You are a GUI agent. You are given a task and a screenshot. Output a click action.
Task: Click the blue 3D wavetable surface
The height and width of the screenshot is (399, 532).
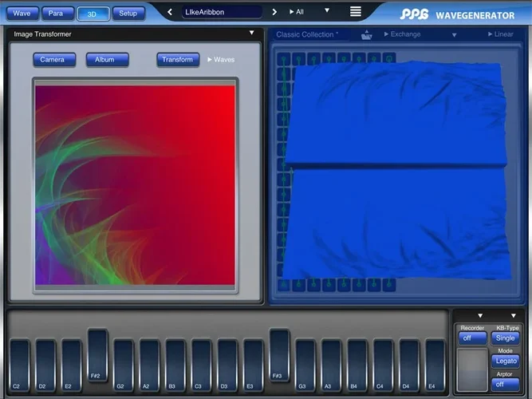(396, 170)
